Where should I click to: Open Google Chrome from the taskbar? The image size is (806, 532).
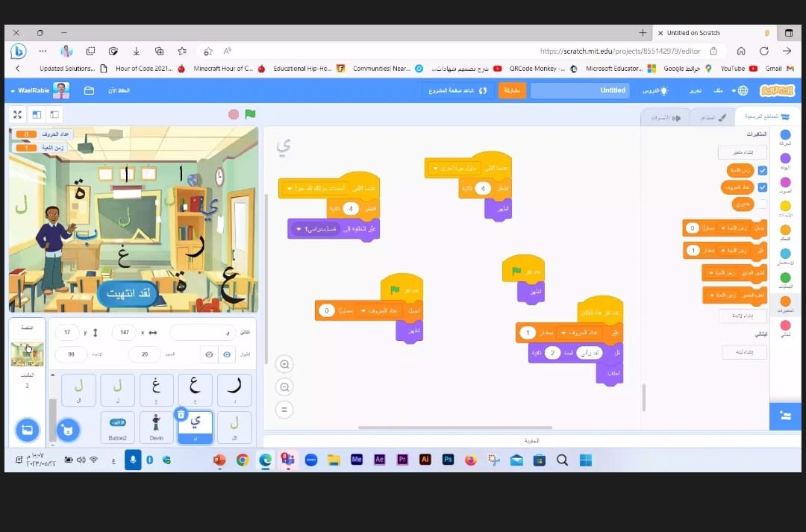[242, 460]
